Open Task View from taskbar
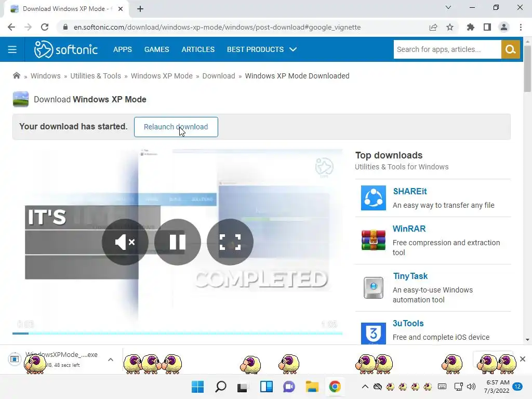Image resolution: width=532 pixels, height=399 pixels. (x=242, y=387)
